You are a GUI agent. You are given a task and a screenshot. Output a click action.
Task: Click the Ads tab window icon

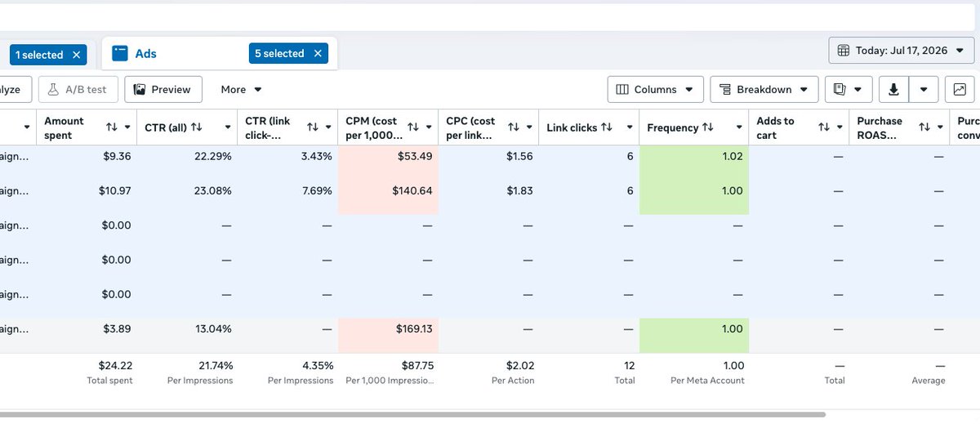120,54
